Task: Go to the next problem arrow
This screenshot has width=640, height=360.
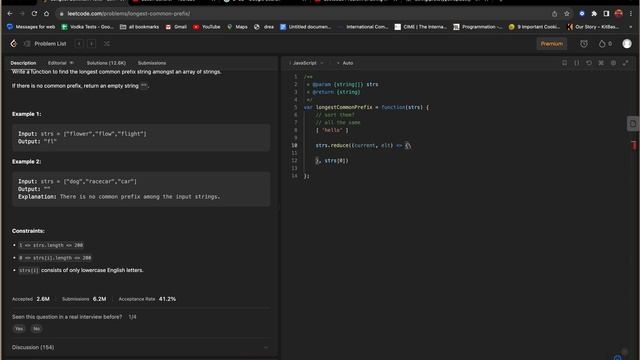Action: [92, 44]
